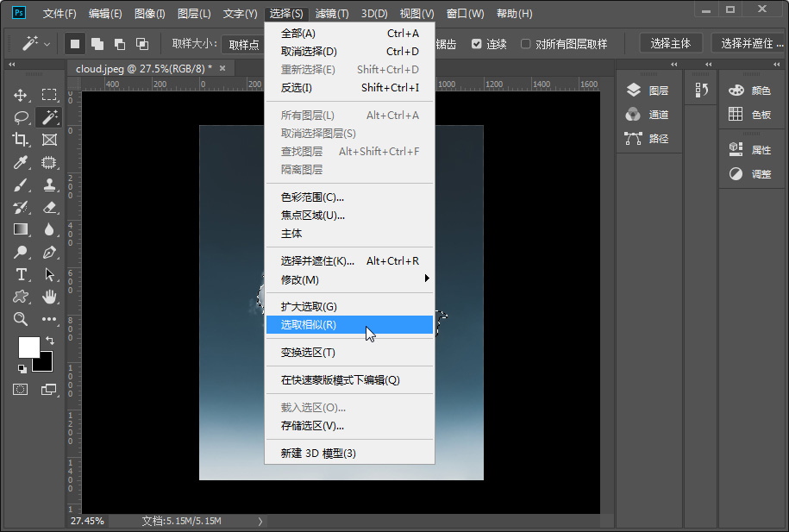Collapse the 图层 panel column arrows
Screen dimensions: 789x532
point(674,65)
